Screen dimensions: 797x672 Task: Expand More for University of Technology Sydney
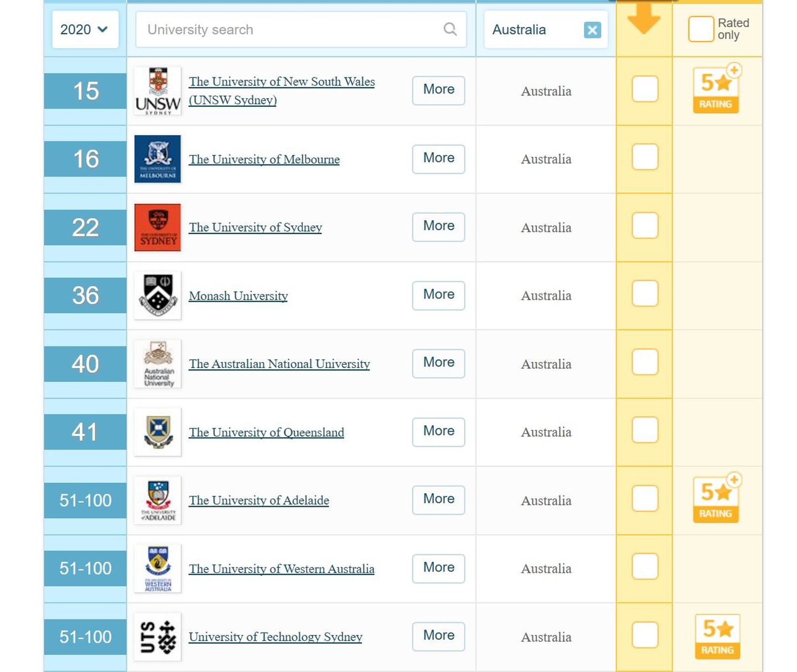pos(438,636)
